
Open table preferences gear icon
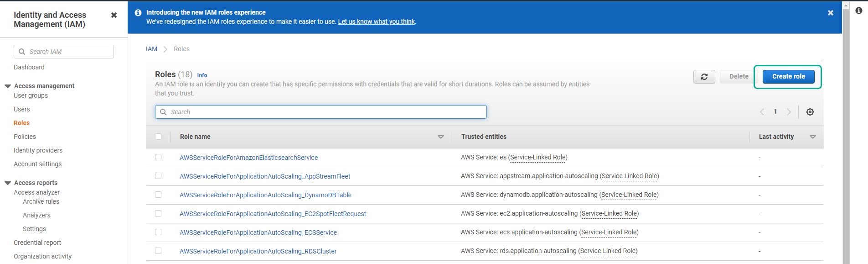[x=810, y=112]
